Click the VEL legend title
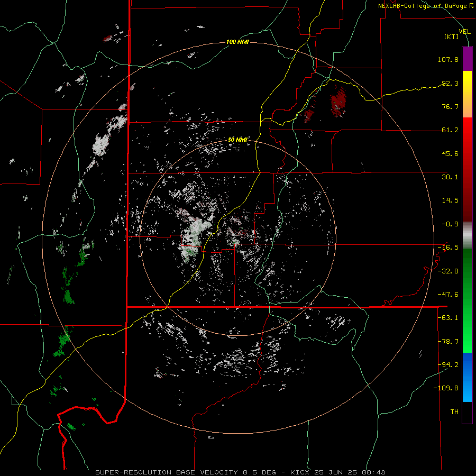The height and width of the screenshot is (476, 476). pos(464,32)
